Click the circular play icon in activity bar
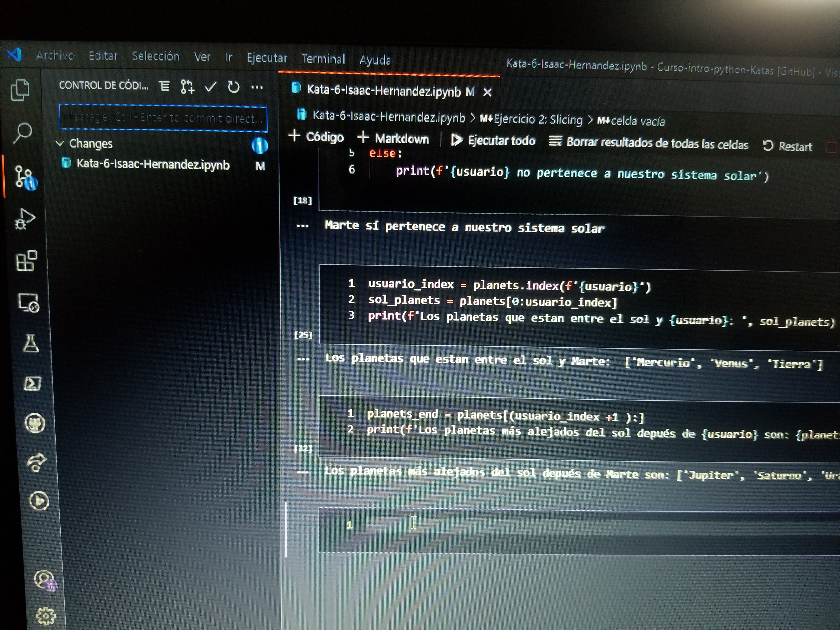The image size is (840, 630). pyautogui.click(x=39, y=501)
